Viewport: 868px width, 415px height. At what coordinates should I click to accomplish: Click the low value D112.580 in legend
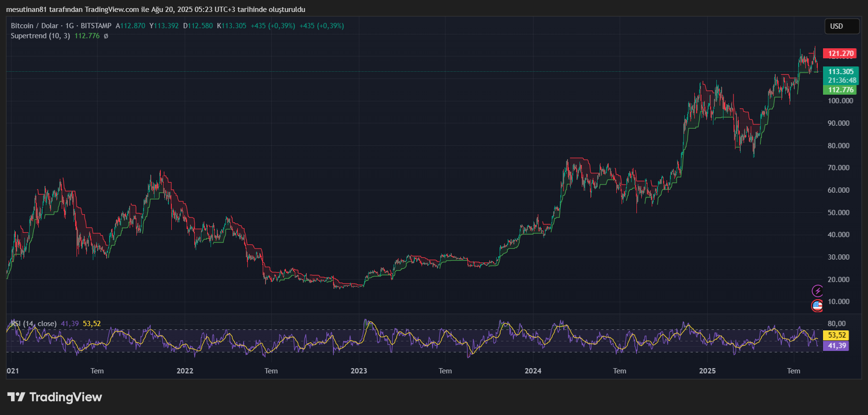coord(198,26)
